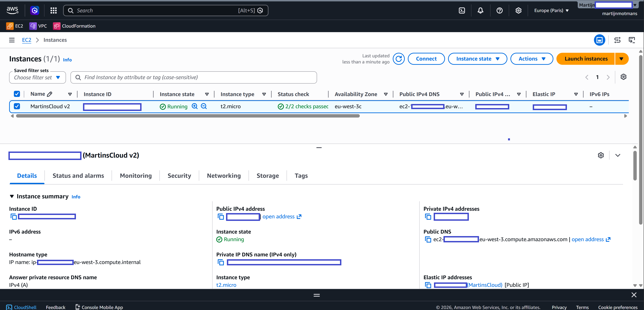This screenshot has width=644, height=310.
Task: Open table preferences gear for instances
Action: [623, 77]
